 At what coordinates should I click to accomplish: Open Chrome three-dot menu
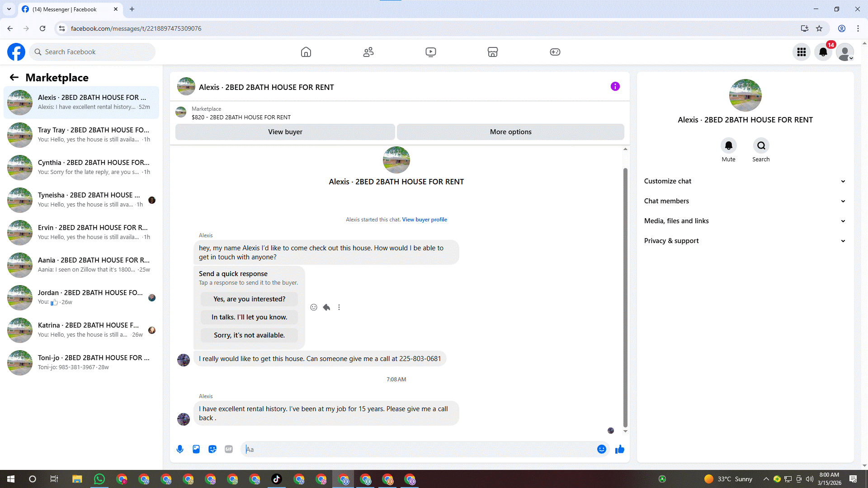pyautogui.click(x=858, y=28)
